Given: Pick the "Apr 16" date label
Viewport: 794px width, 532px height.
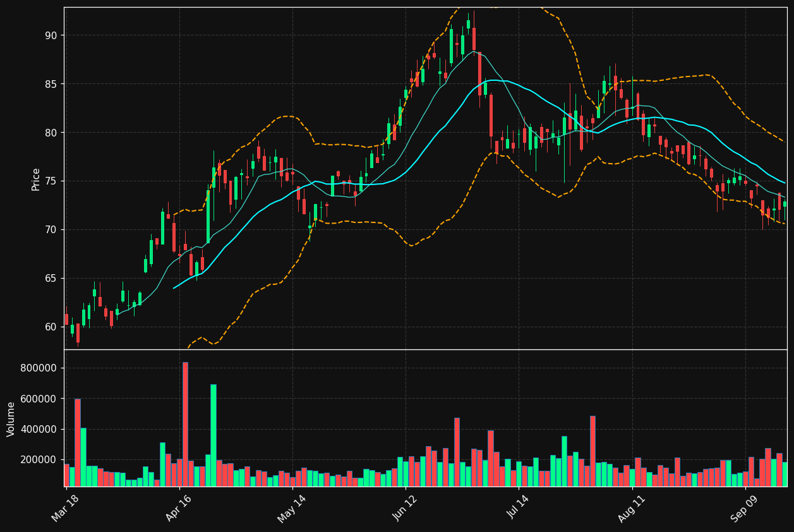Looking at the screenshot, I should (179, 507).
